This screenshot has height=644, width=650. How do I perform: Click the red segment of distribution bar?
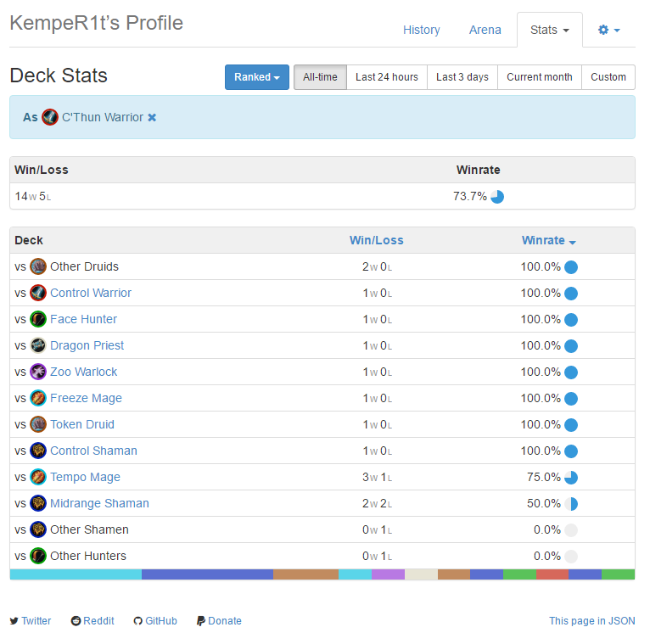click(552, 574)
